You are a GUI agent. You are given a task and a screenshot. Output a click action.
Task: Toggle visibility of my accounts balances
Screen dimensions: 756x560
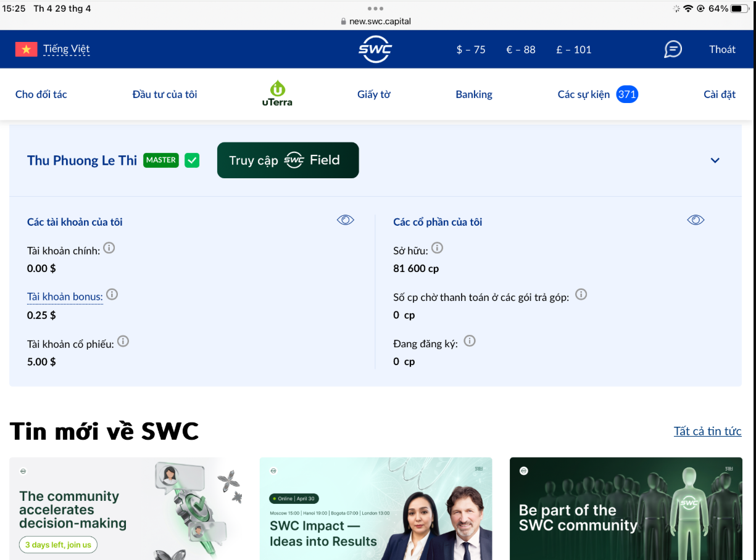click(x=346, y=220)
